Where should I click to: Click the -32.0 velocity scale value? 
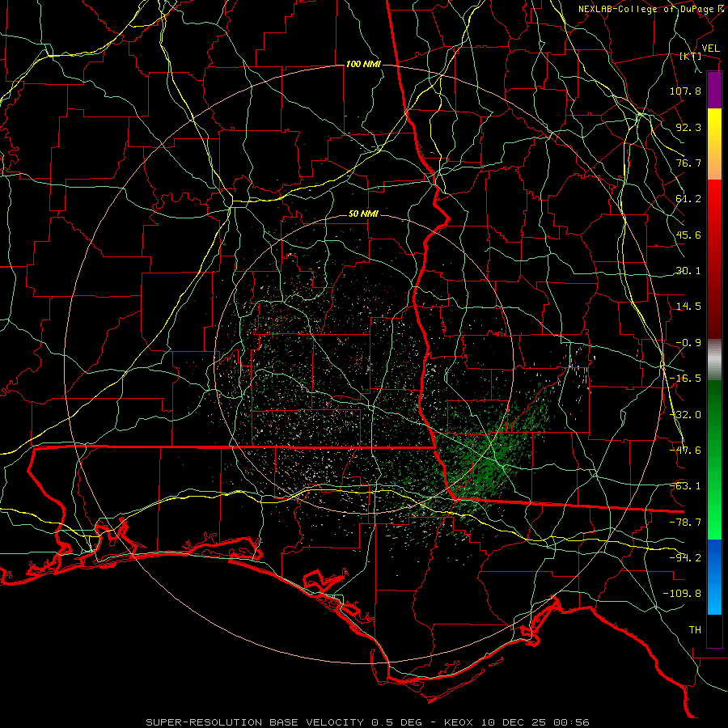[685, 415]
